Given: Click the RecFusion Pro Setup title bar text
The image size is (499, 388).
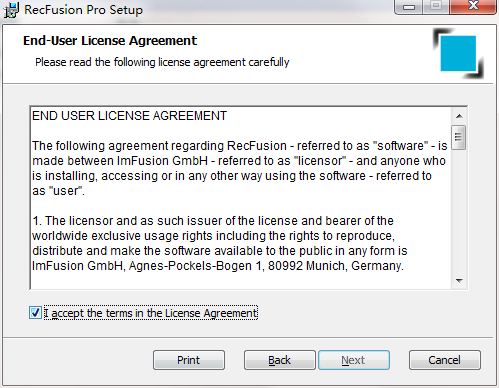Looking at the screenshot, I should click(x=83, y=10).
